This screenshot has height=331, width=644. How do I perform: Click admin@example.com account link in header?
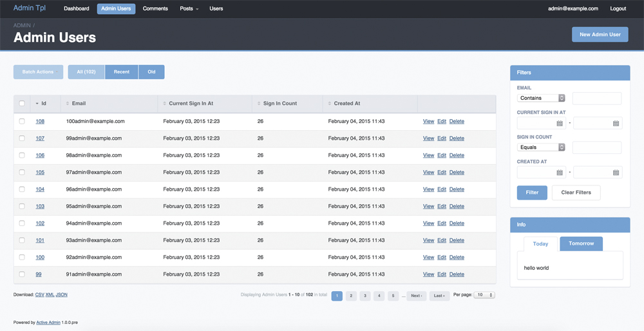573,8
